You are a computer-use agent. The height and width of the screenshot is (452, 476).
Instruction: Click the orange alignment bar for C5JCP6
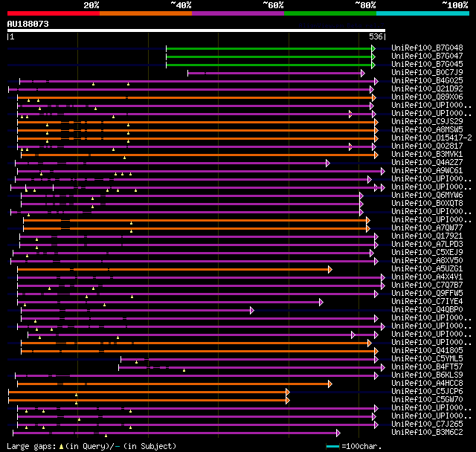click(x=147, y=393)
